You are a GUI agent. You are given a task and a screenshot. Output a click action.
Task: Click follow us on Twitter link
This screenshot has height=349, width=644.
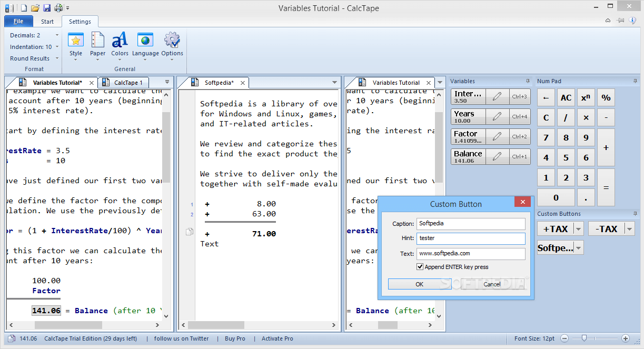click(181, 338)
